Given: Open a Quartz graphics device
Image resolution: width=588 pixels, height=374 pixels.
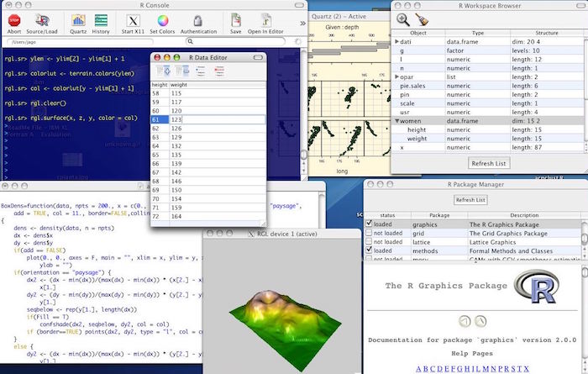Looking at the screenshot, I should tap(78, 19).
